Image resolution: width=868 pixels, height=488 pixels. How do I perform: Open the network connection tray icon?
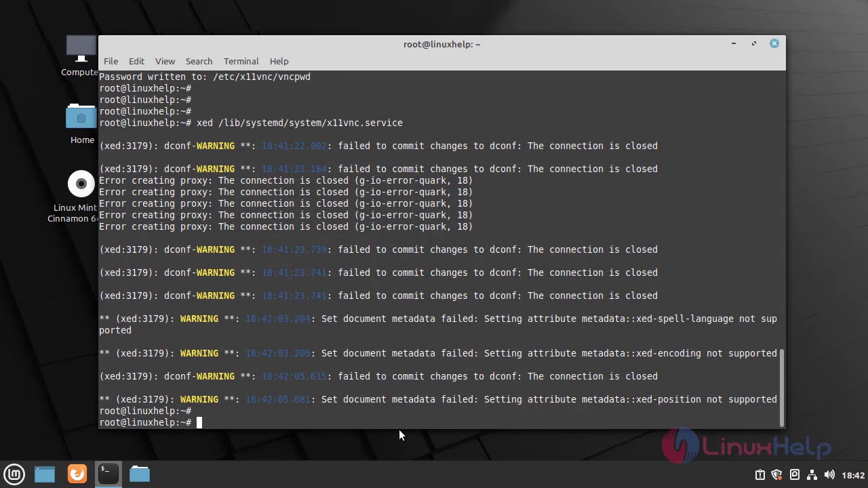pos(812,474)
